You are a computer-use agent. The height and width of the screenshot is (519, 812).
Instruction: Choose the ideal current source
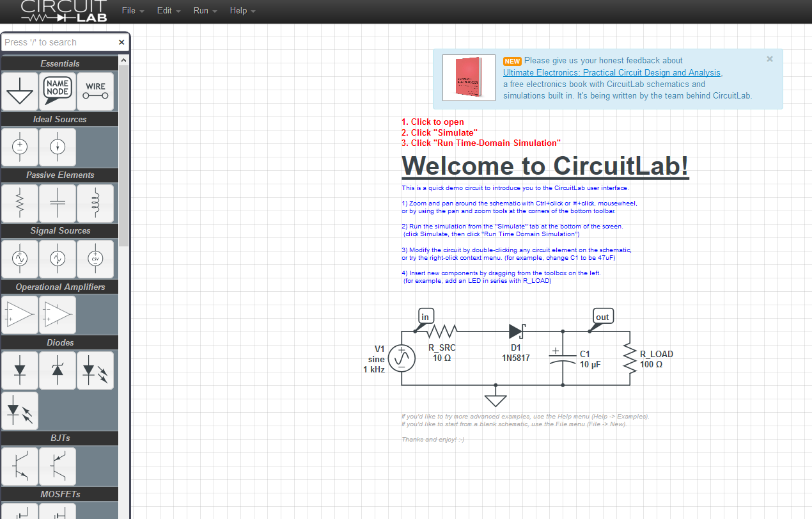tap(58, 147)
